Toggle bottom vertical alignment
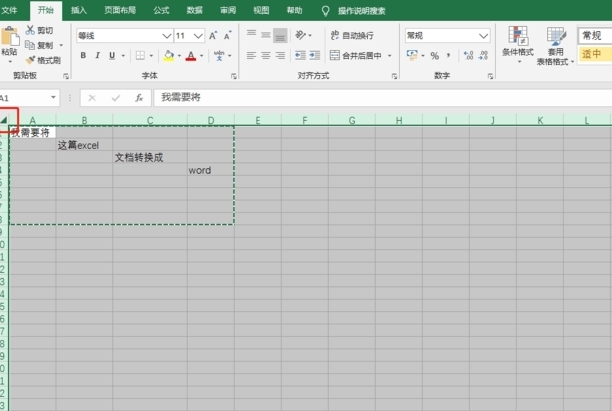Screen dimensions: 612x411 280,36
